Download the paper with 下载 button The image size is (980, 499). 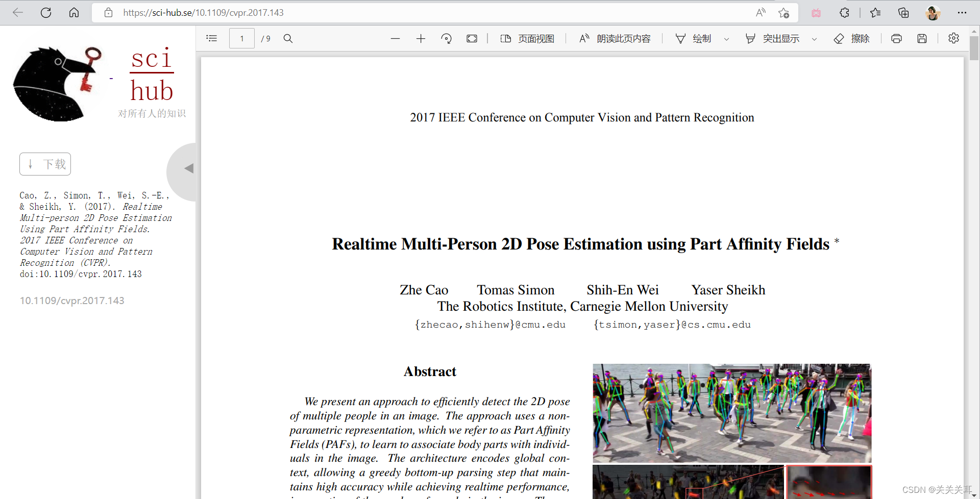(45, 164)
